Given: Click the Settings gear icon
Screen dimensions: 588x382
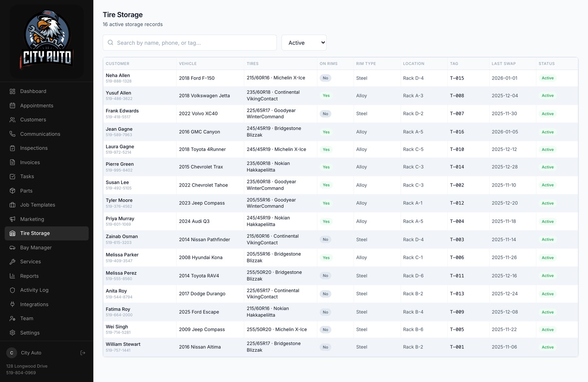Looking at the screenshot, I should coord(12,333).
